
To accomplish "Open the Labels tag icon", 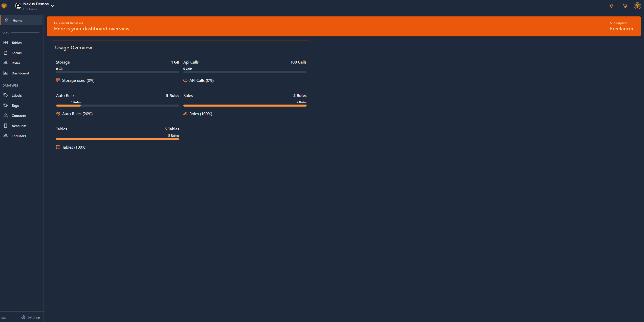I will [x=6, y=95].
